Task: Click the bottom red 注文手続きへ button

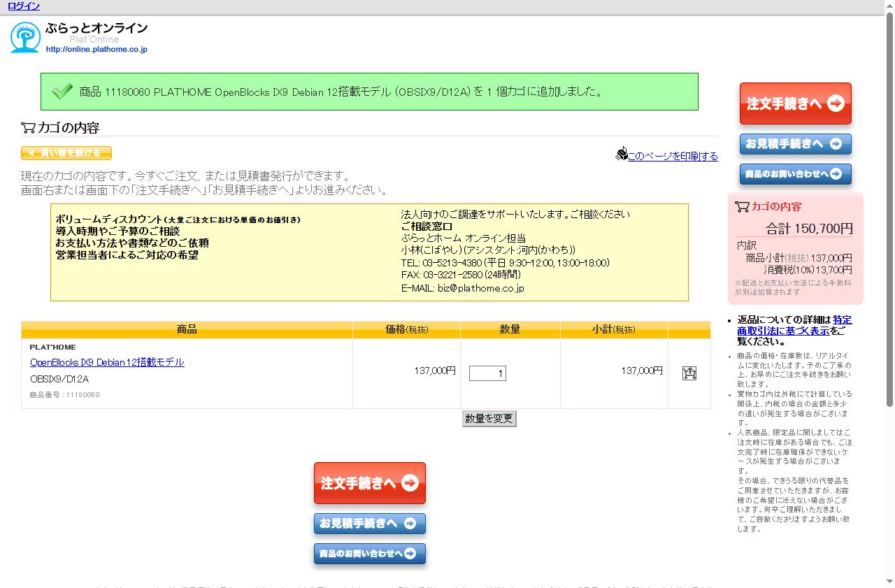Action: [370, 483]
